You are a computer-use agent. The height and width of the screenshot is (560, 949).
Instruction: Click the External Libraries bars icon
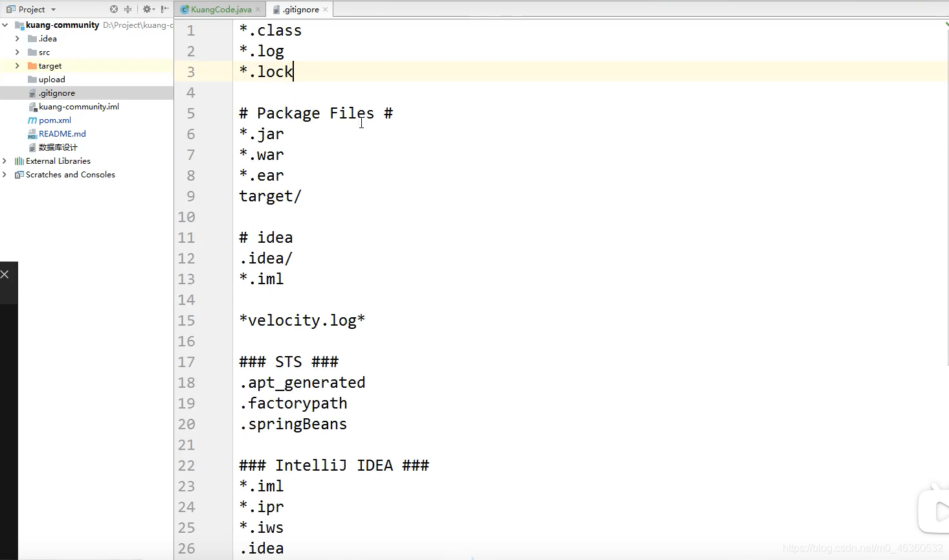coord(19,161)
